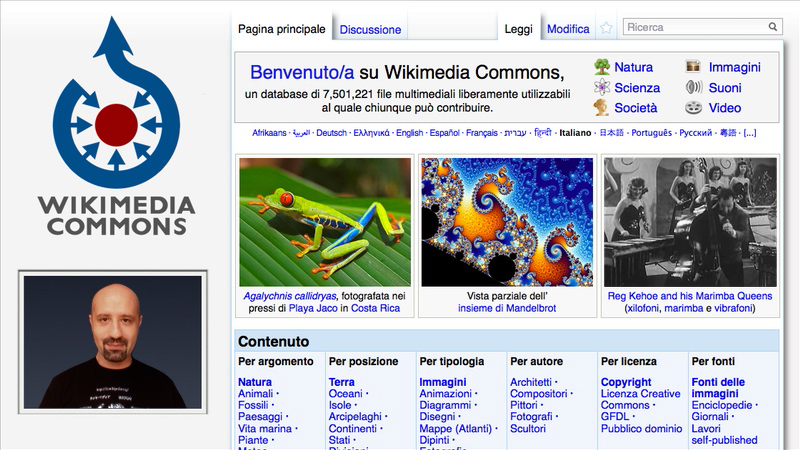This screenshot has width=800, height=450.
Task: Expand more languages via [...] link
Action: tap(749, 133)
